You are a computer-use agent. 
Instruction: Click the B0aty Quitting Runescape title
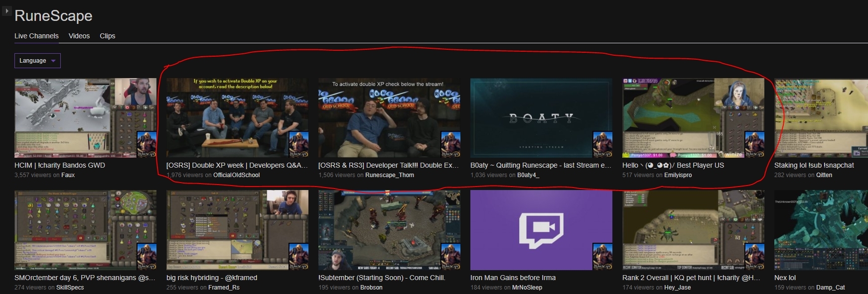point(541,165)
